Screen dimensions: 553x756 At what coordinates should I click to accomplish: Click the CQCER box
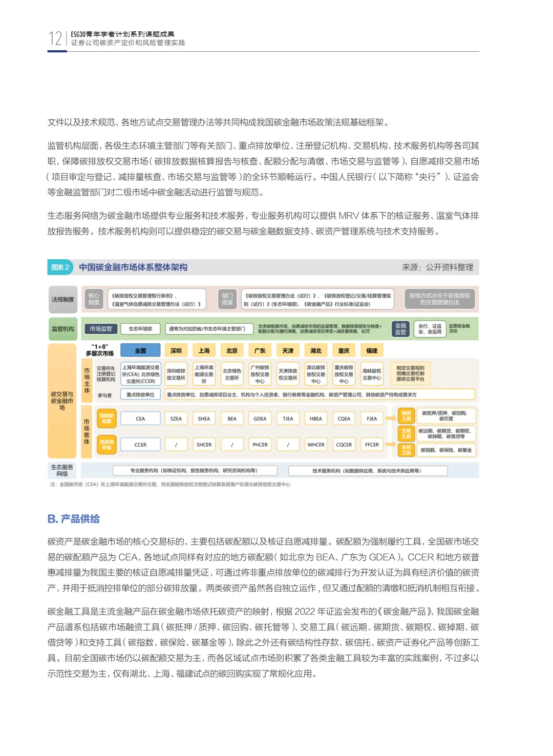(x=344, y=445)
